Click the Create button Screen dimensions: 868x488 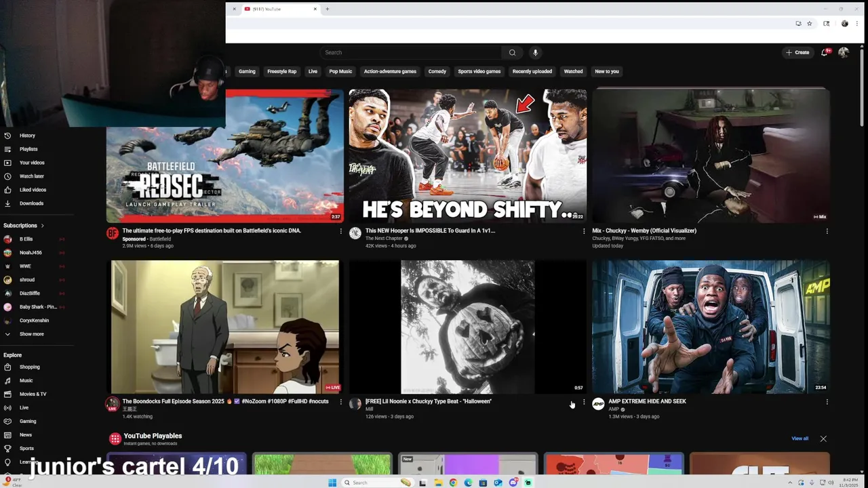(797, 52)
